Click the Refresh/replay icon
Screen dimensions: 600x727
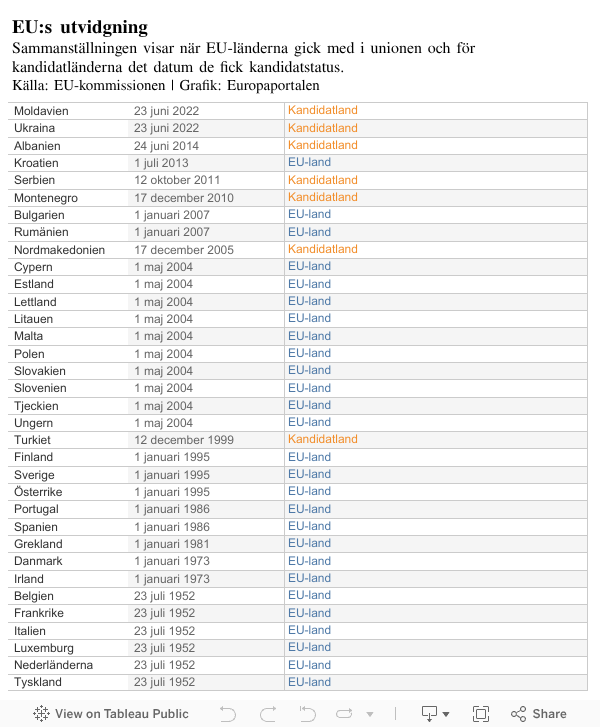coord(346,714)
